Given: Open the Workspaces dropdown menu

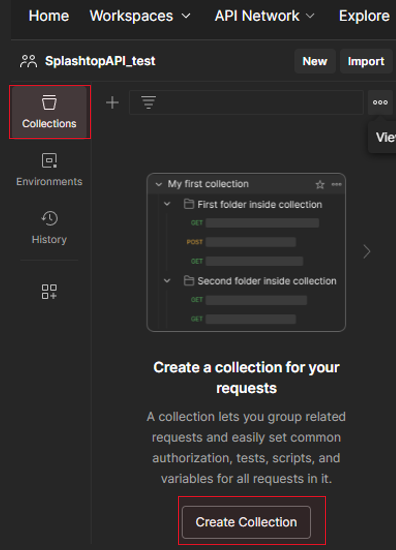Looking at the screenshot, I should [x=140, y=16].
